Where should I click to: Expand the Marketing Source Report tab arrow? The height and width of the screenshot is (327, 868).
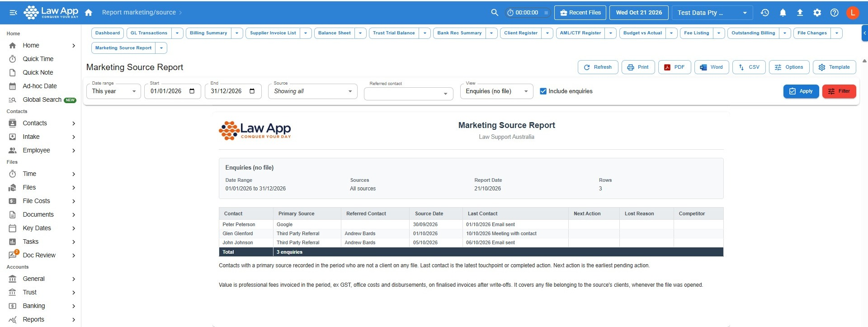(161, 48)
